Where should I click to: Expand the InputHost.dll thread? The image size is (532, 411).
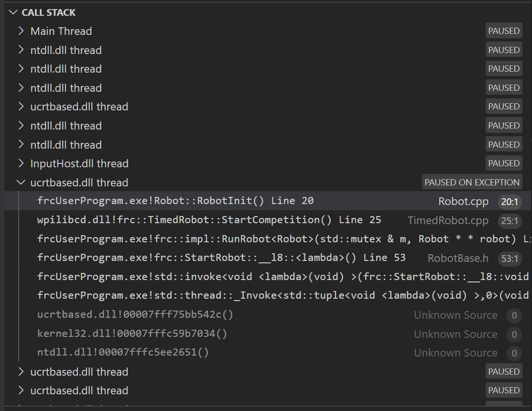coord(21,163)
